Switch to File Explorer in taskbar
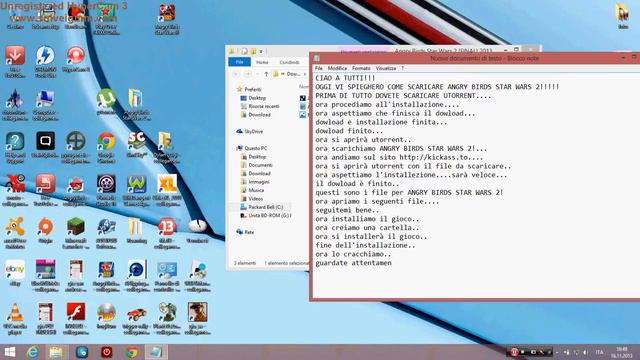 click(56, 352)
